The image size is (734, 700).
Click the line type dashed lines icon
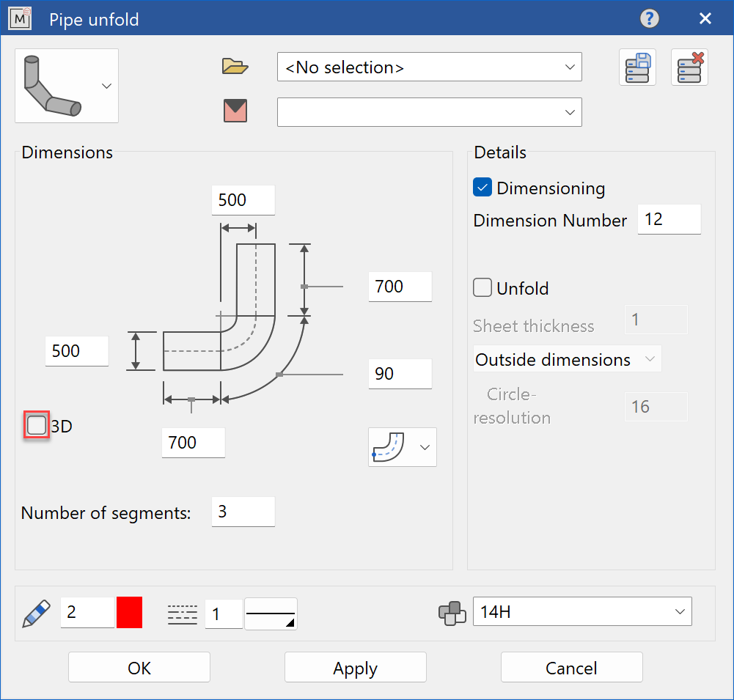pos(182,614)
